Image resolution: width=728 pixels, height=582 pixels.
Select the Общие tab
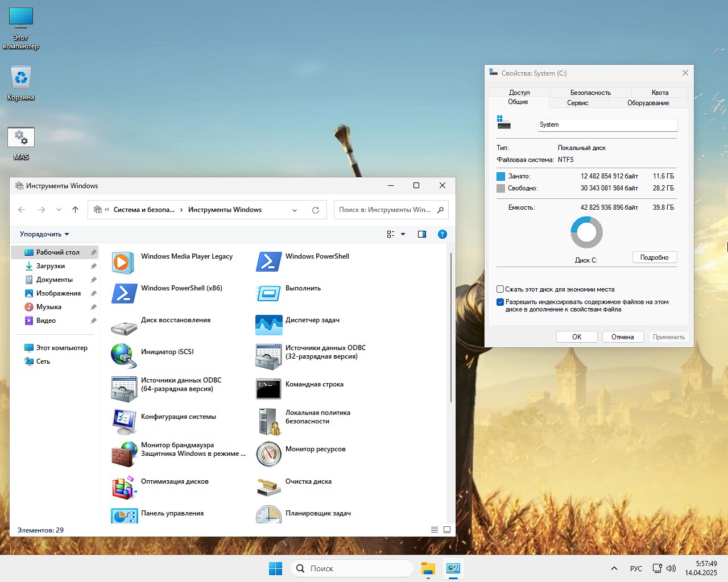[x=518, y=102]
